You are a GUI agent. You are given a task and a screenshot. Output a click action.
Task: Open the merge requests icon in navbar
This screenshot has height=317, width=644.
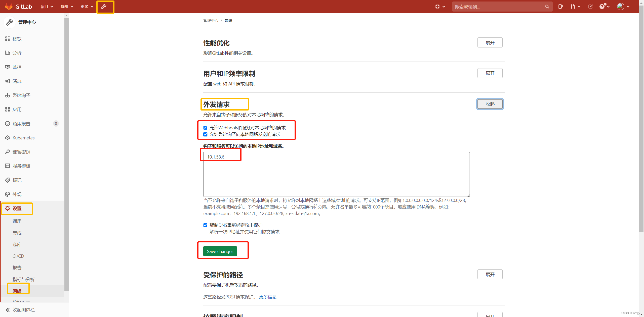pyautogui.click(x=573, y=7)
